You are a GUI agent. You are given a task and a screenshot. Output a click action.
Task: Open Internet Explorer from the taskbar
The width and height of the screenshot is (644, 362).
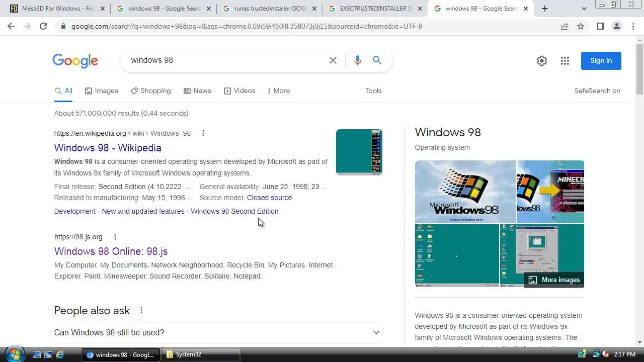[x=59, y=354]
